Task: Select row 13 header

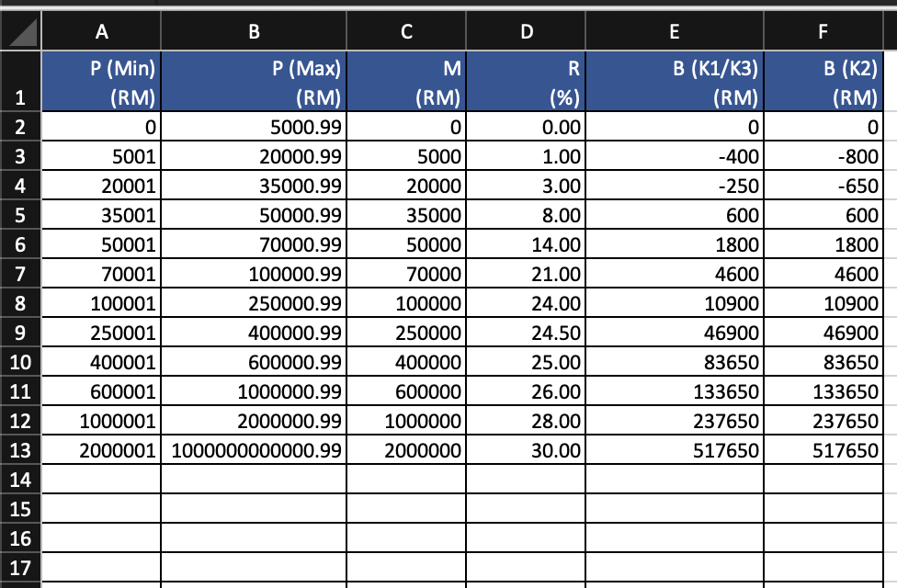Action: click(x=20, y=450)
